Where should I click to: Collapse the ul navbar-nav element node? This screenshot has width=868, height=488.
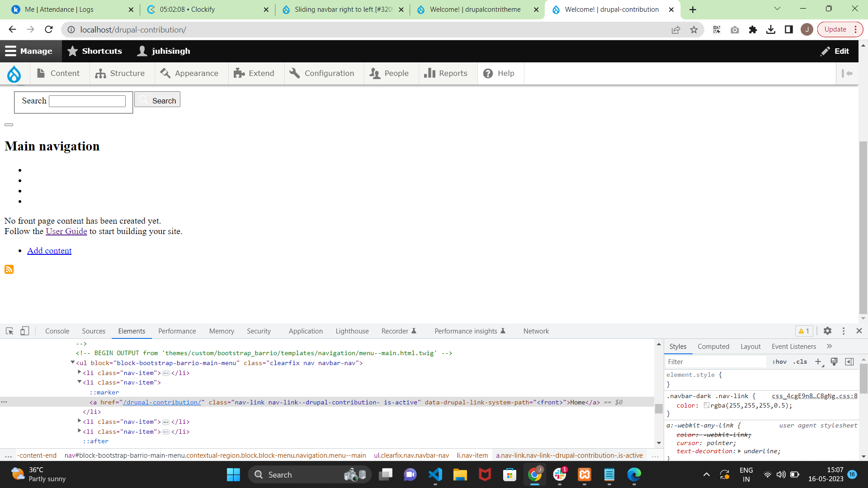click(73, 362)
